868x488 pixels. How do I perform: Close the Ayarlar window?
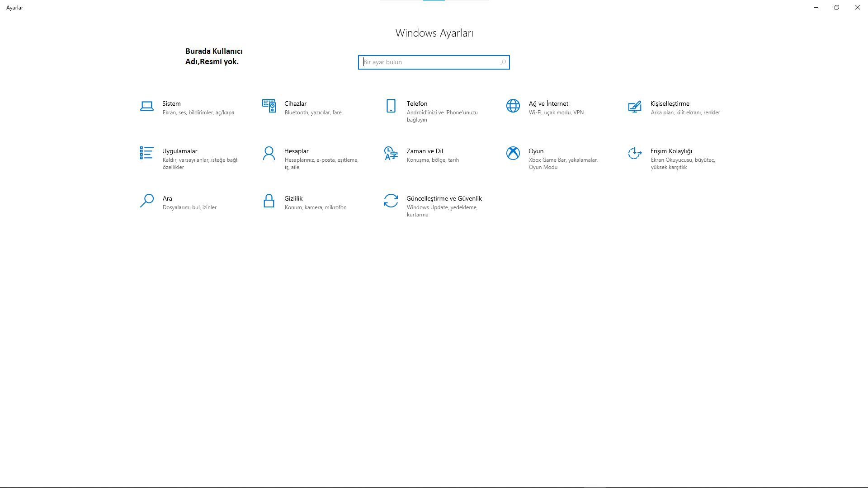click(858, 7)
